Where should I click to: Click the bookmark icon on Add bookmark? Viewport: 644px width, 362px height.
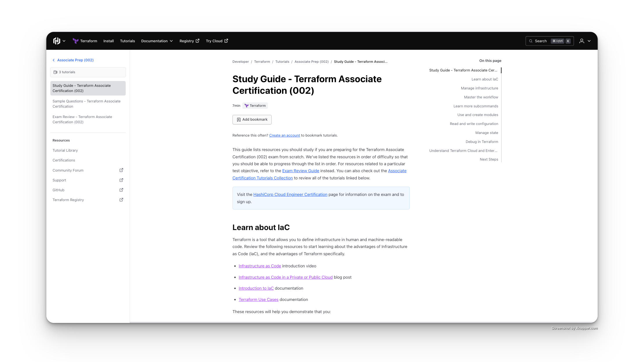(x=239, y=120)
